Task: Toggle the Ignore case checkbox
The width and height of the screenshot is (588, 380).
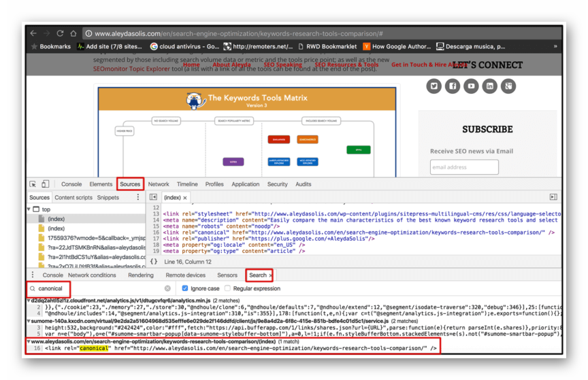Action: click(x=184, y=288)
